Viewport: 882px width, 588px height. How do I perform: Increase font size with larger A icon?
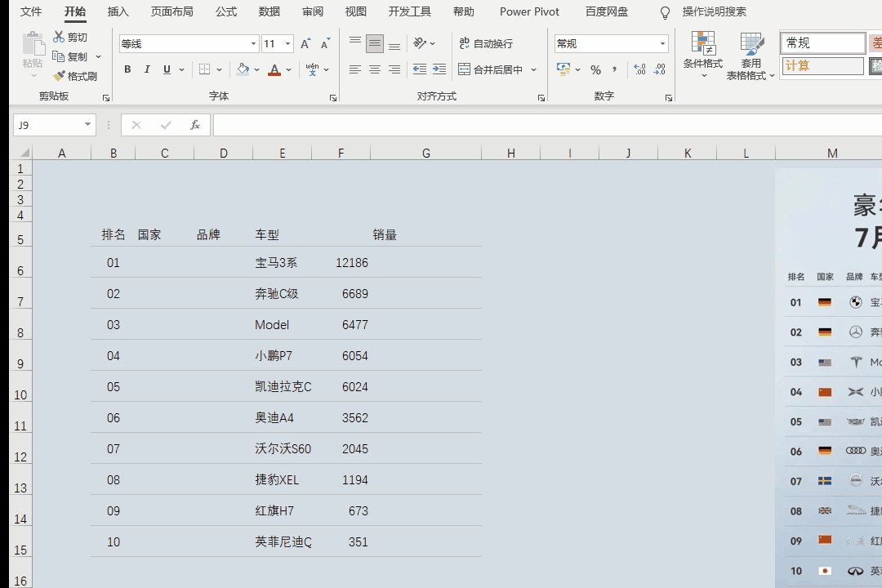point(305,43)
